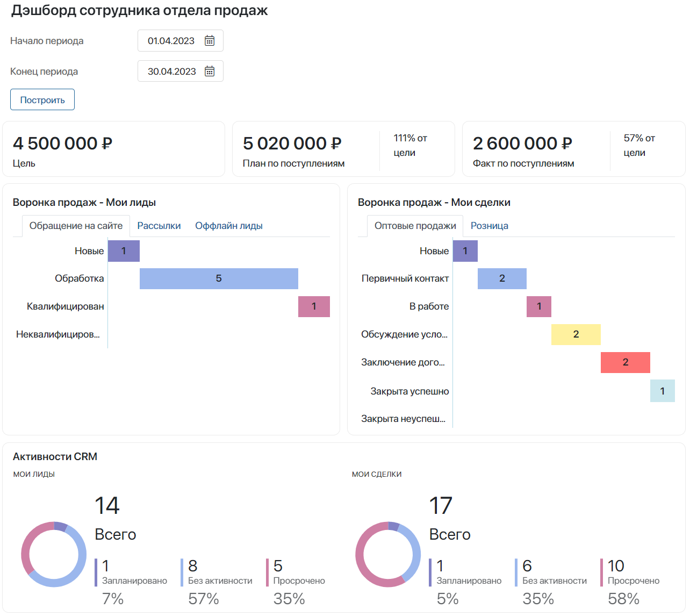Click Без активности 35% stat under Мои сделки
690x616 pixels.
(551, 582)
